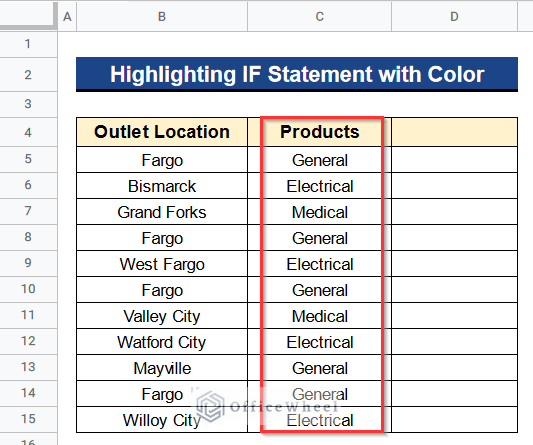Image resolution: width=533 pixels, height=445 pixels.
Task: Select empty cell D12
Action: 454,342
